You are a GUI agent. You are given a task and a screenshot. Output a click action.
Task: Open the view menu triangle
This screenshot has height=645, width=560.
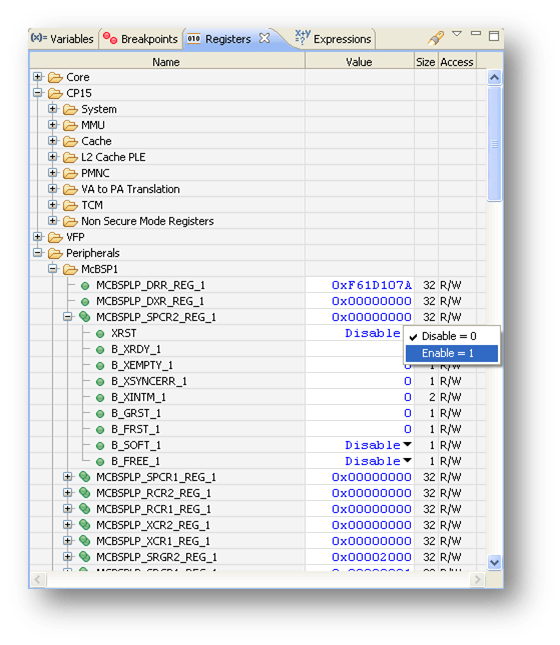457,33
